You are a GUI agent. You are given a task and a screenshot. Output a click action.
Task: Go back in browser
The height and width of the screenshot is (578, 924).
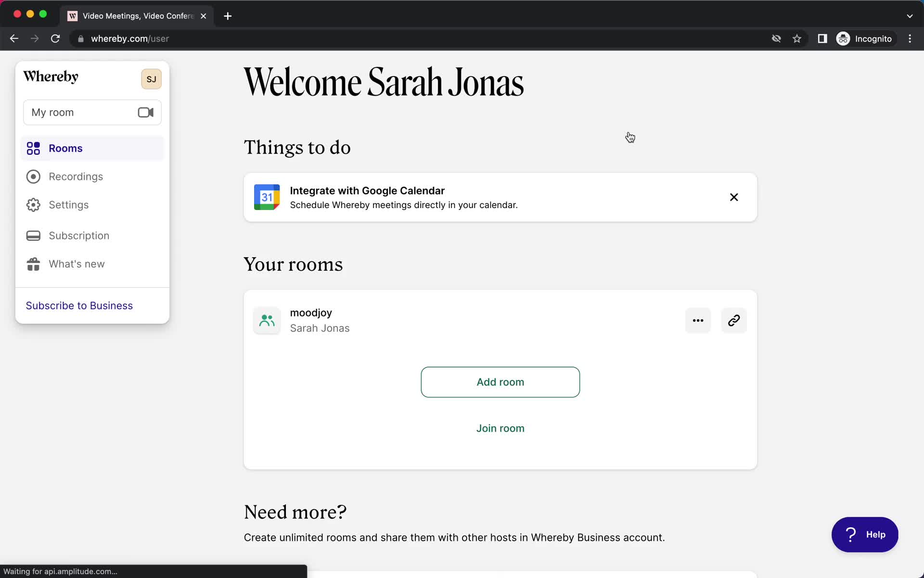click(14, 39)
